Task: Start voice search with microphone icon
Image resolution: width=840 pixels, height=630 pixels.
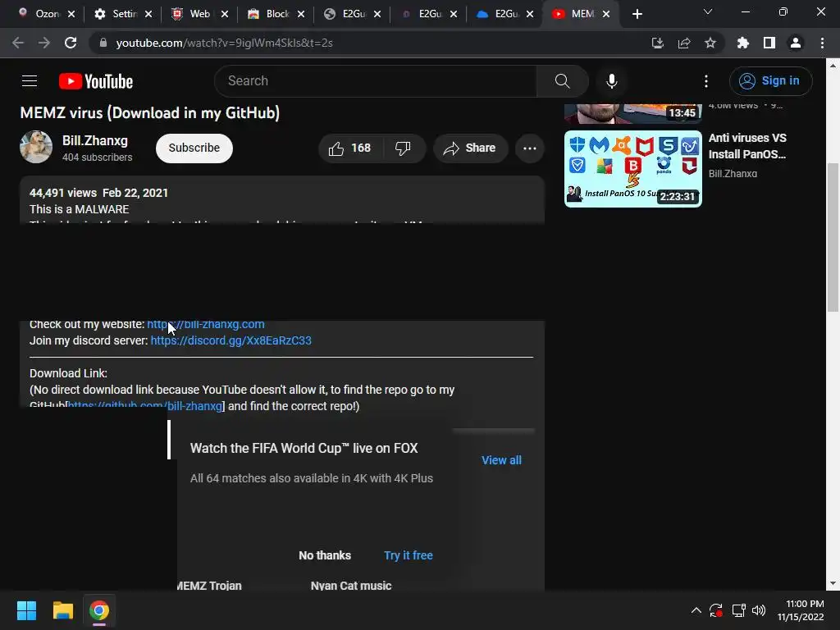Action: 611,81
